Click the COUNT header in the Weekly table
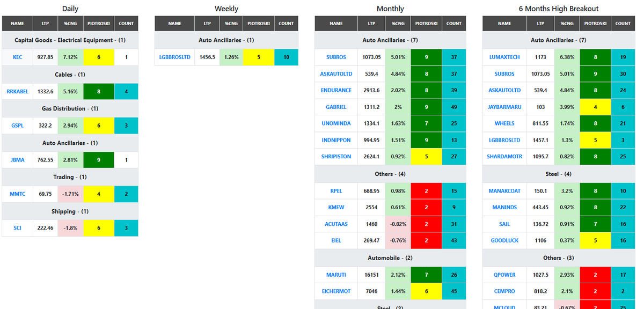The width and height of the screenshot is (644, 309). tap(286, 24)
